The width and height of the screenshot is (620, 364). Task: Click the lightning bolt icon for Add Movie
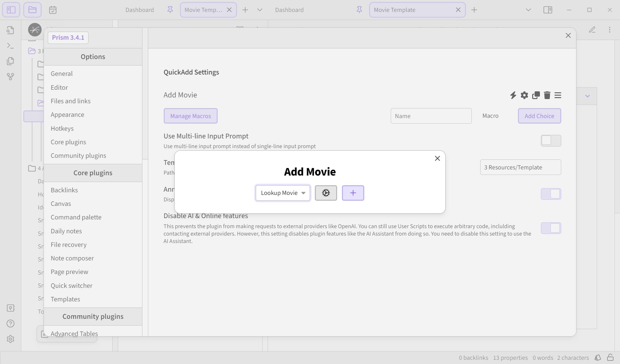[x=513, y=95]
